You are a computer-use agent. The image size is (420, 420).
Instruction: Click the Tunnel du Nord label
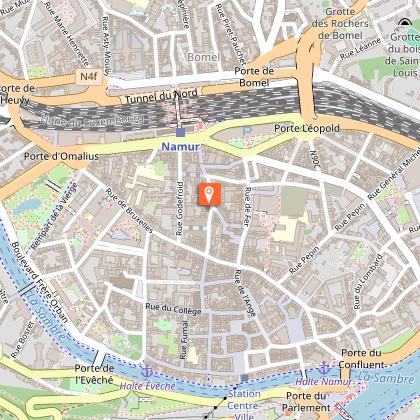point(161,96)
